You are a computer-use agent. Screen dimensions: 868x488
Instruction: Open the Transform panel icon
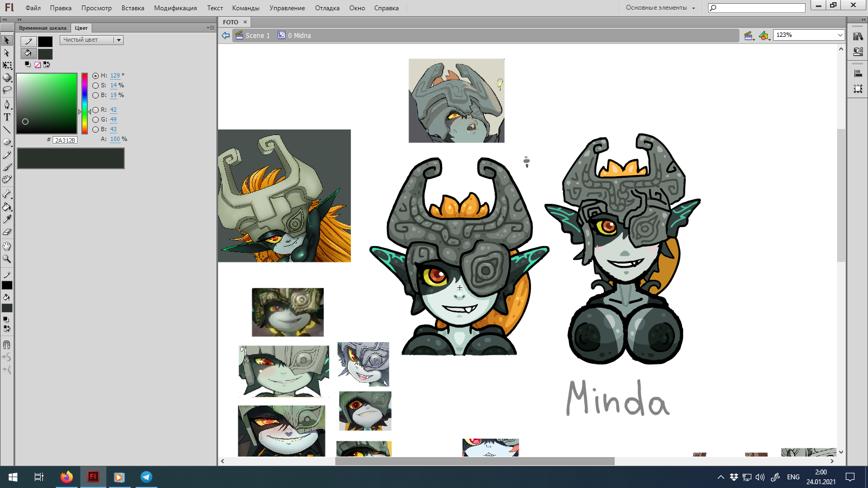click(x=858, y=88)
